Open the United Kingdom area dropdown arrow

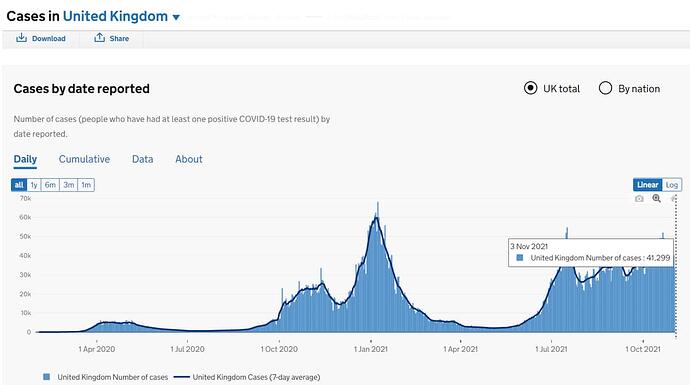pyautogui.click(x=176, y=18)
